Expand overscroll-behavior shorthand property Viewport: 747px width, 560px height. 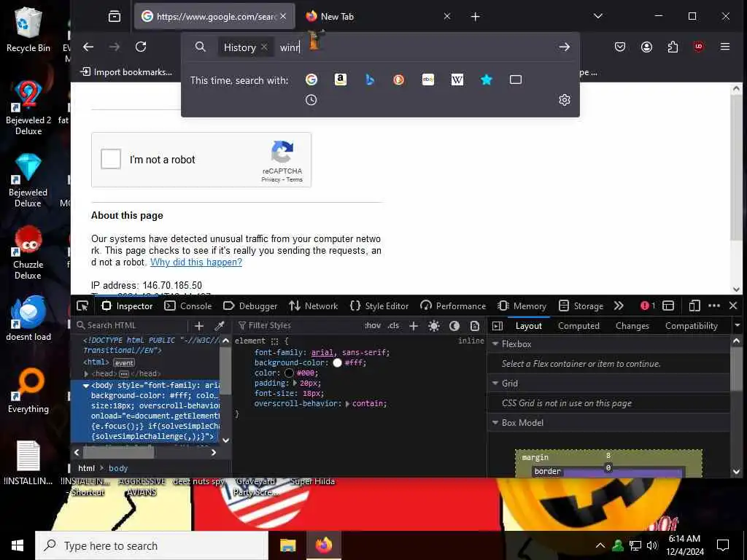coord(347,404)
